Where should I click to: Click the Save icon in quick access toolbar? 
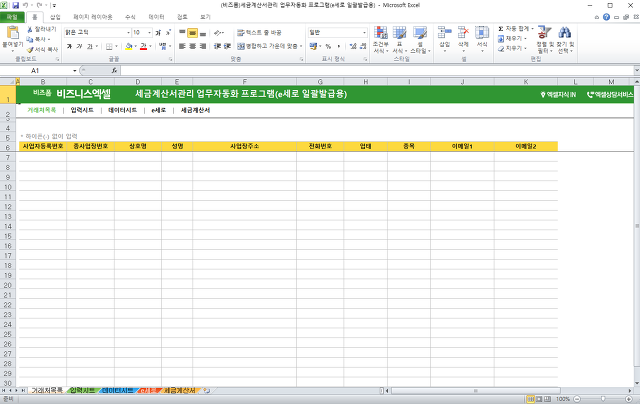(16, 5)
